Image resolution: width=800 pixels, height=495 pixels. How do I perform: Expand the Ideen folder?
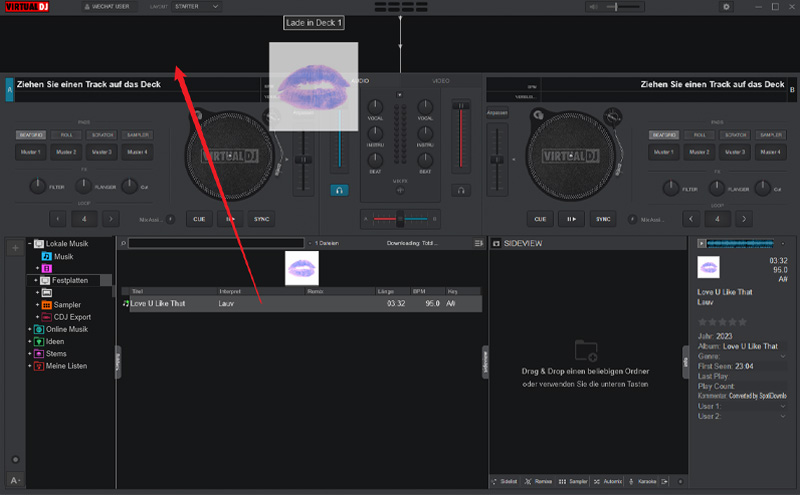[30, 341]
